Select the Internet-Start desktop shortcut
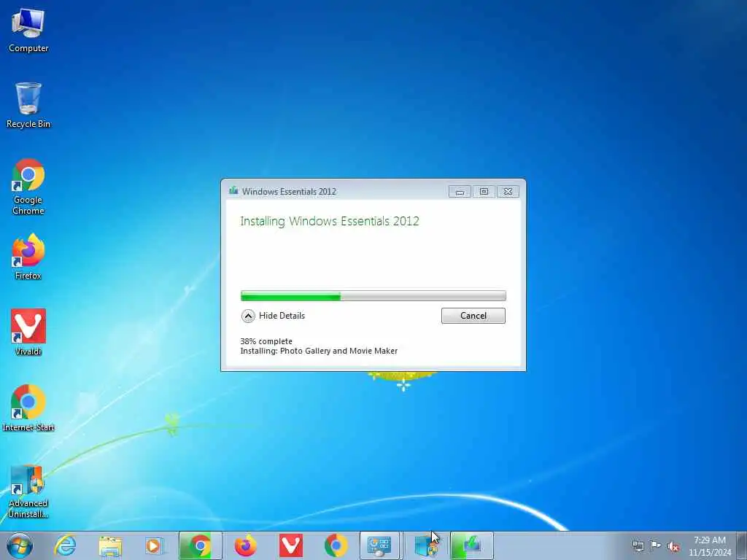 point(28,408)
